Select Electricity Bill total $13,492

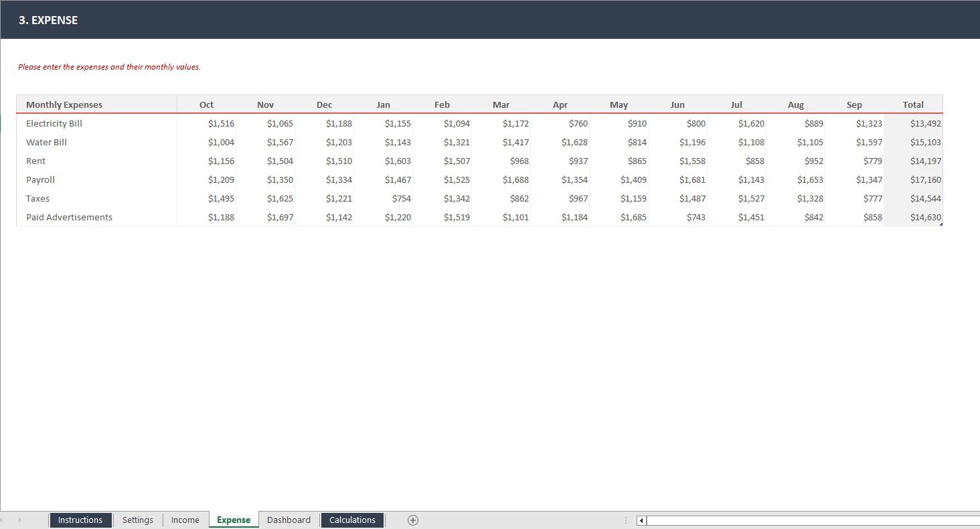[913, 123]
